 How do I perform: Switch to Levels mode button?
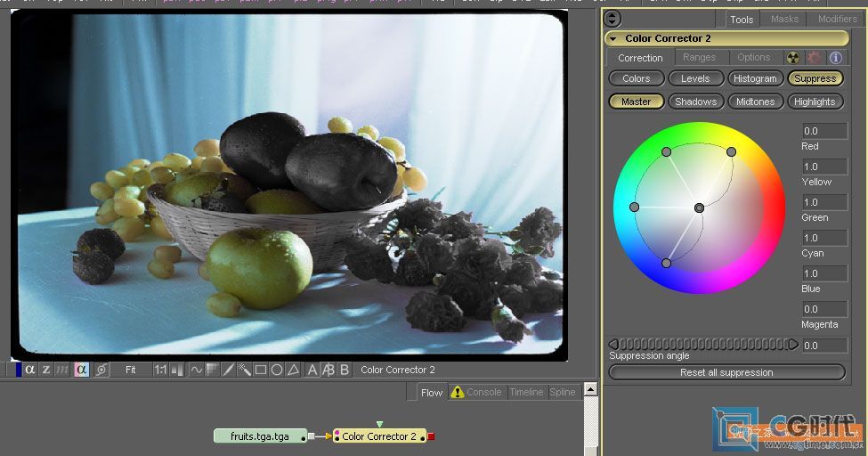[695, 78]
